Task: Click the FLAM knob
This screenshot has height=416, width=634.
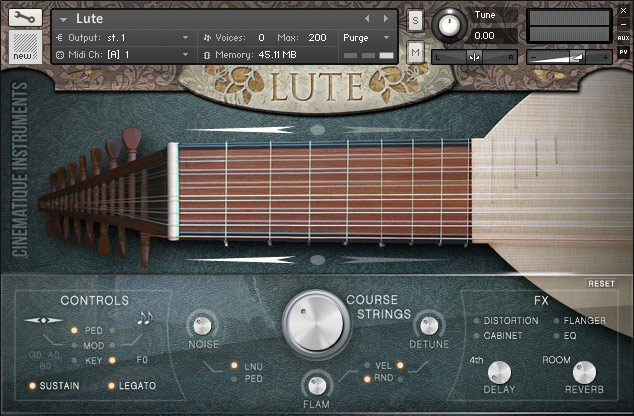Action: coord(317,385)
